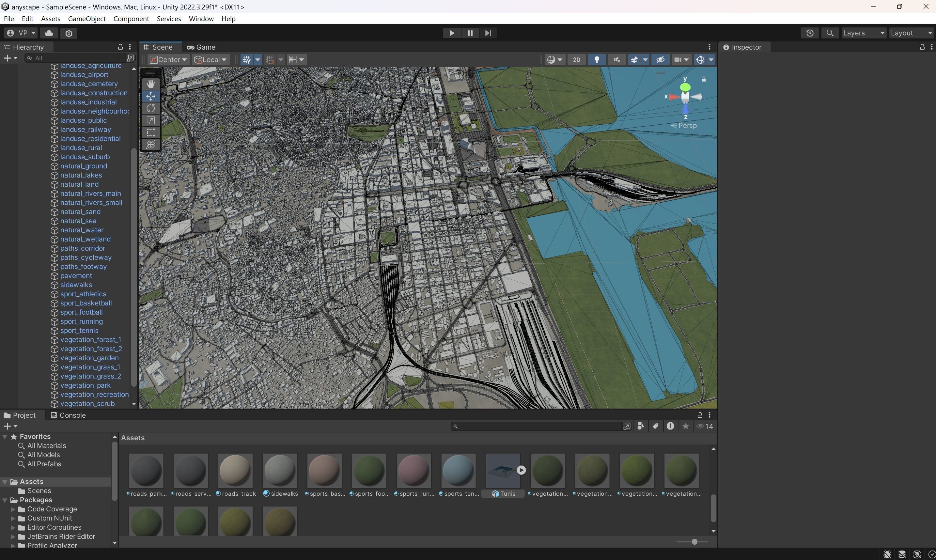
Task: Expand the Tunis asset arrow
Action: (521, 470)
